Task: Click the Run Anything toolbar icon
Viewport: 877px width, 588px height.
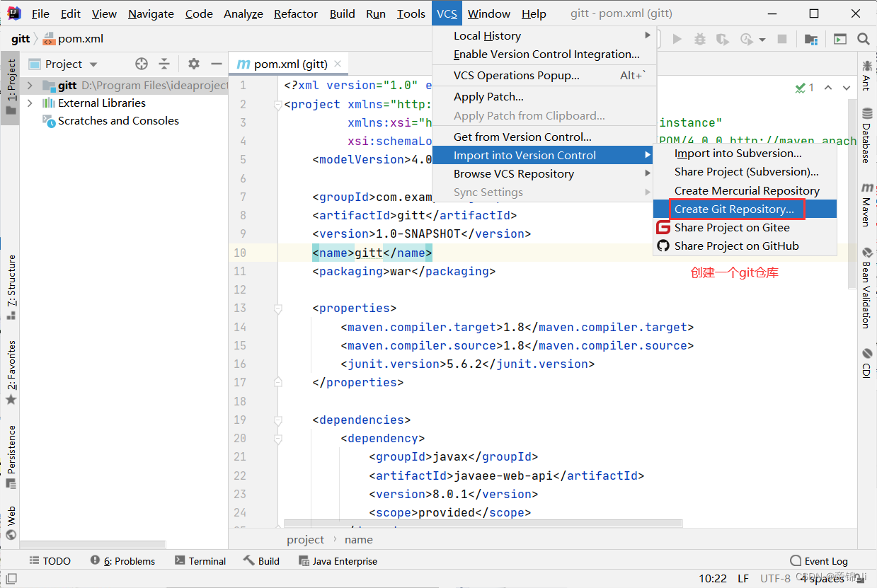Action: click(x=839, y=40)
